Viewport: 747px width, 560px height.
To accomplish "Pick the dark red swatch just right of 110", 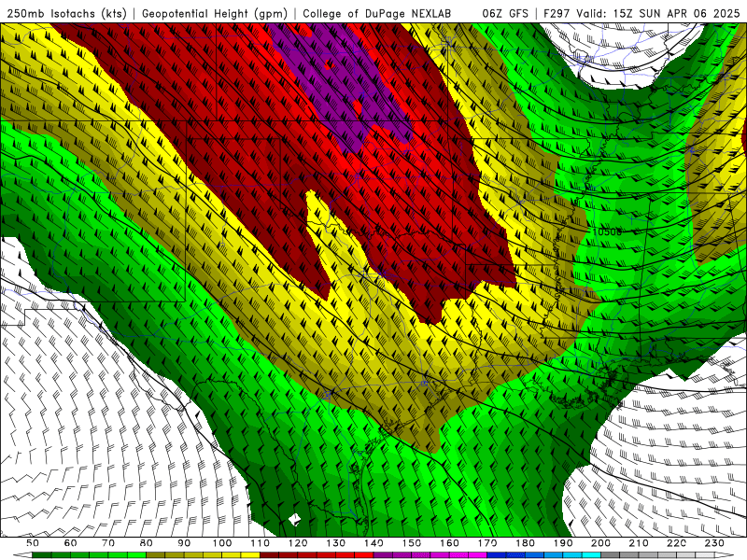I will point(269,555).
